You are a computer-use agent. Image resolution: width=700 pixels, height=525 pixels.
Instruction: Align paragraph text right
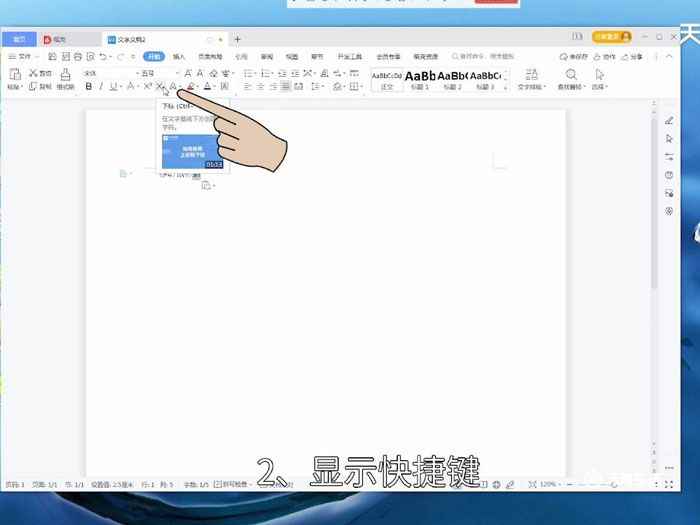273,86
